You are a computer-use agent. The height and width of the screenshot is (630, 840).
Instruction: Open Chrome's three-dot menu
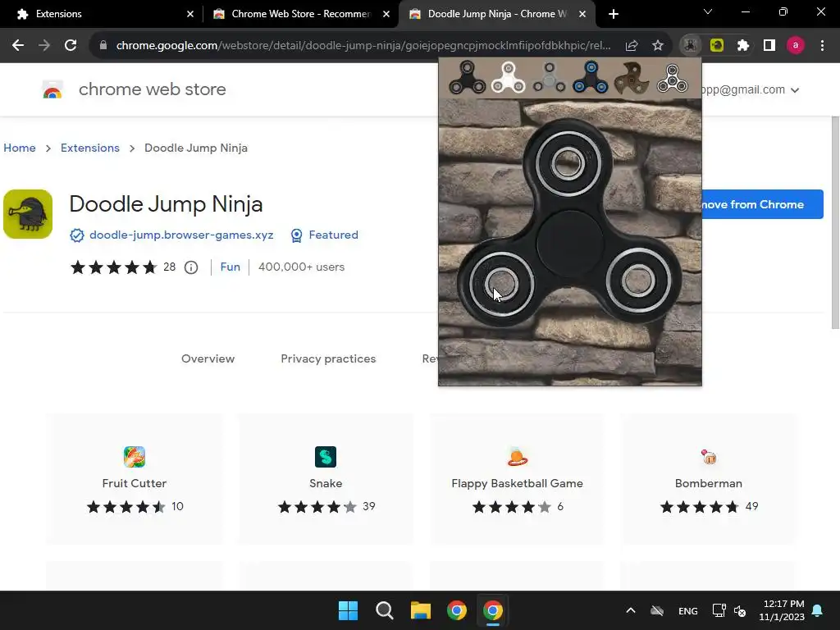[x=822, y=46]
